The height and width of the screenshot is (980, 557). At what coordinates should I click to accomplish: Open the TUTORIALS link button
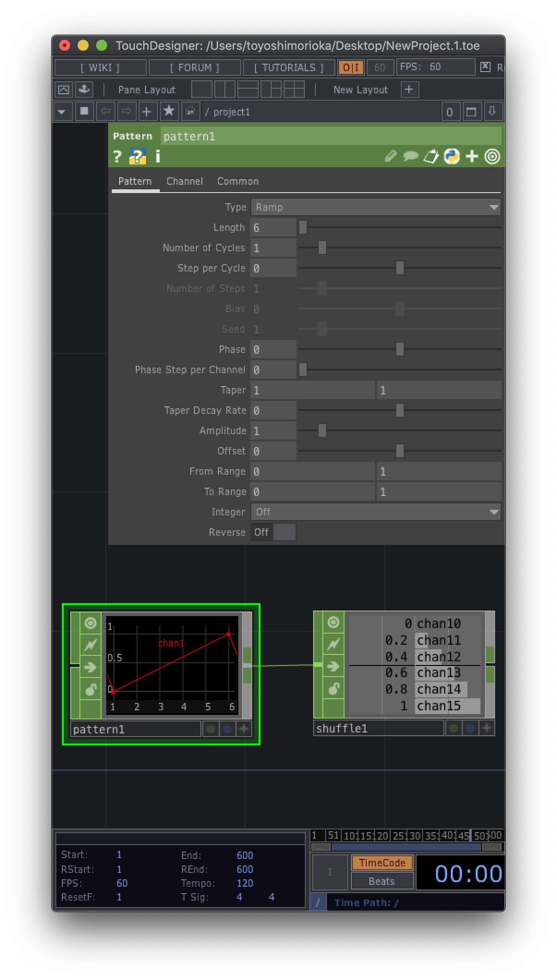point(289,67)
